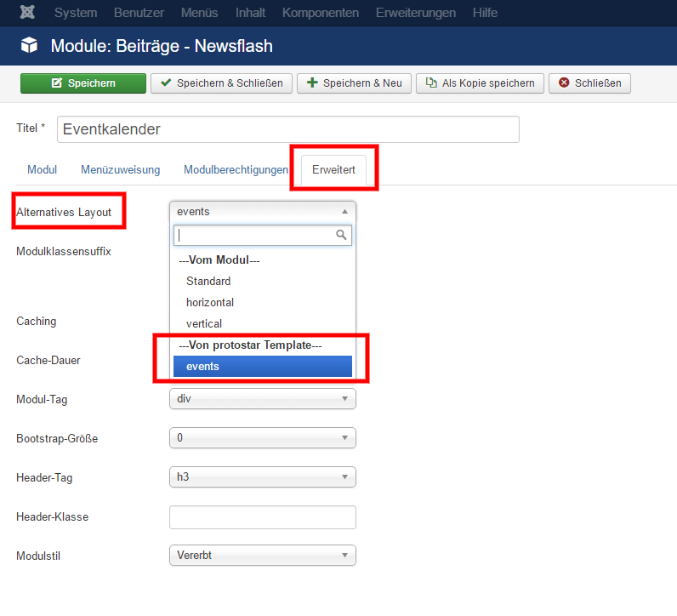Select the horizontal layout option
The width and height of the screenshot is (677, 616).
210,302
